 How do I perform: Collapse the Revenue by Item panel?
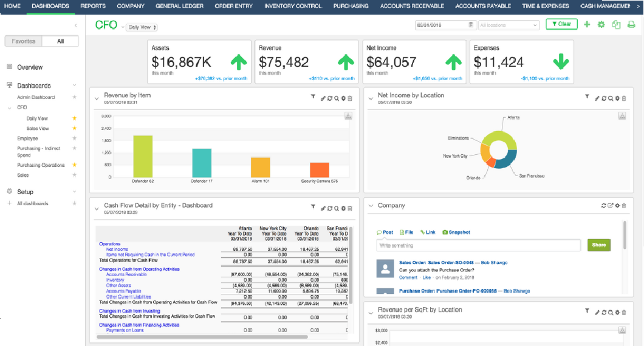pos(97,98)
